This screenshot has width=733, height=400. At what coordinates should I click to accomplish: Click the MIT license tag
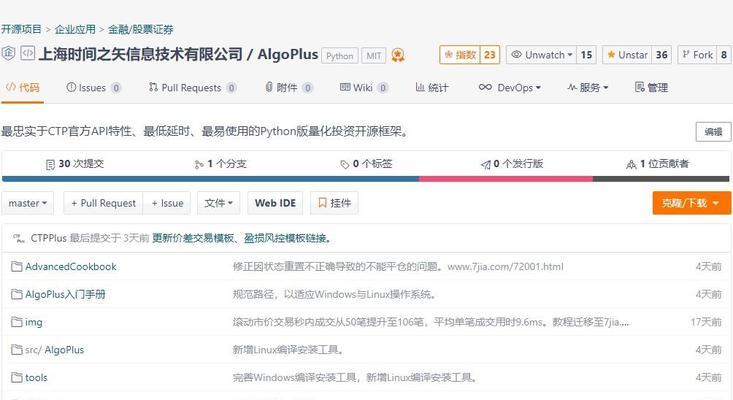(374, 56)
